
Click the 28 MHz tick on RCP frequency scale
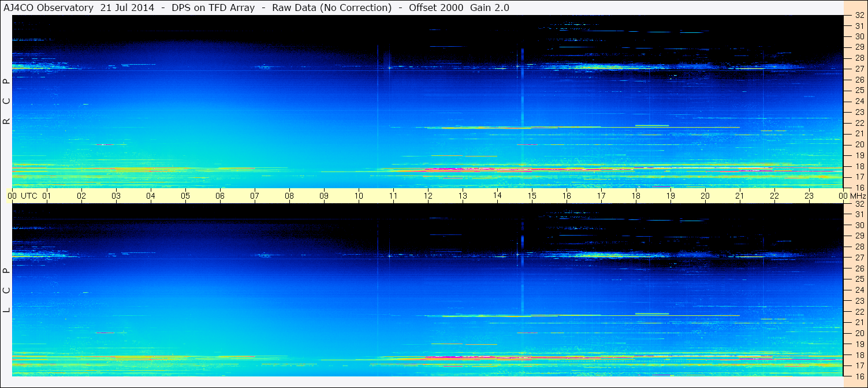[x=859, y=58]
